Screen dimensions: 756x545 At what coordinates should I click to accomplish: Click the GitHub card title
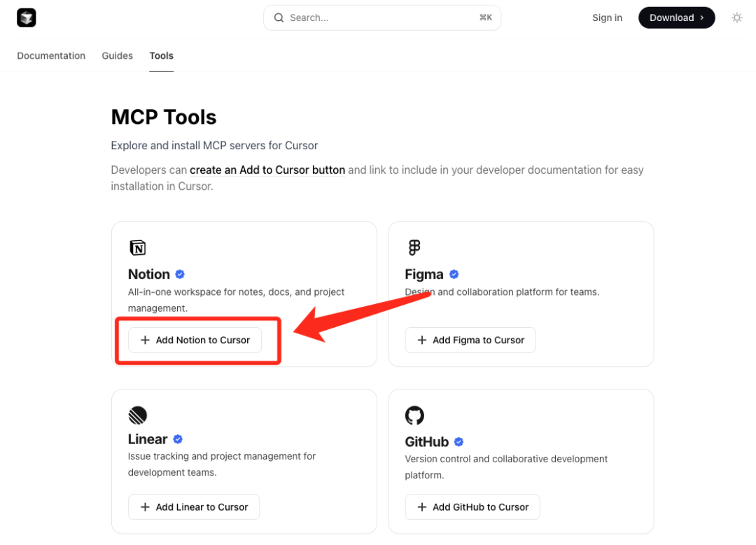[427, 441]
